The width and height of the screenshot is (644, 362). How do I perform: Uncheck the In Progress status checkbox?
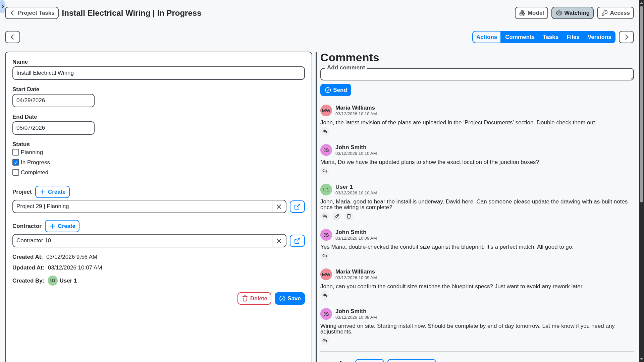(15, 162)
